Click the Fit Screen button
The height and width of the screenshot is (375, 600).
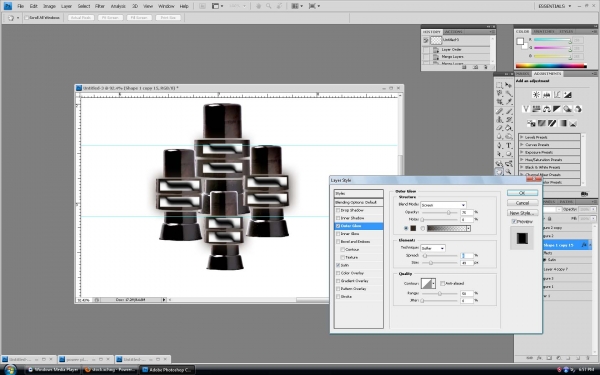coord(110,18)
